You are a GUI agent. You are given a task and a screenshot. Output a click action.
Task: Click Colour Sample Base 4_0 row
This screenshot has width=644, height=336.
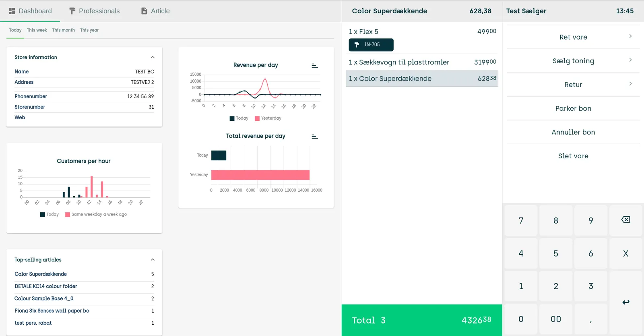pos(84,299)
